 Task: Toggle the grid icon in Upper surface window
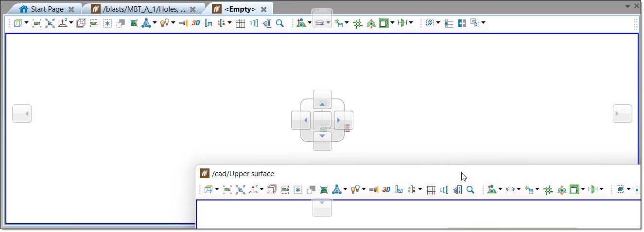pos(431,190)
